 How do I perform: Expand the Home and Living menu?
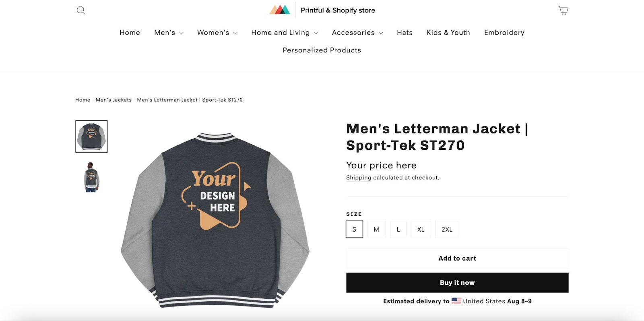pyautogui.click(x=284, y=33)
